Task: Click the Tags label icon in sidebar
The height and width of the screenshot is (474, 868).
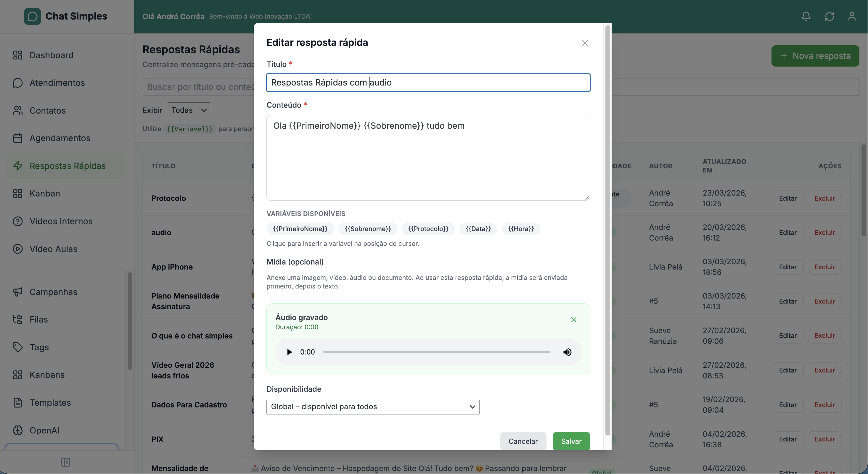Action: [x=18, y=347]
